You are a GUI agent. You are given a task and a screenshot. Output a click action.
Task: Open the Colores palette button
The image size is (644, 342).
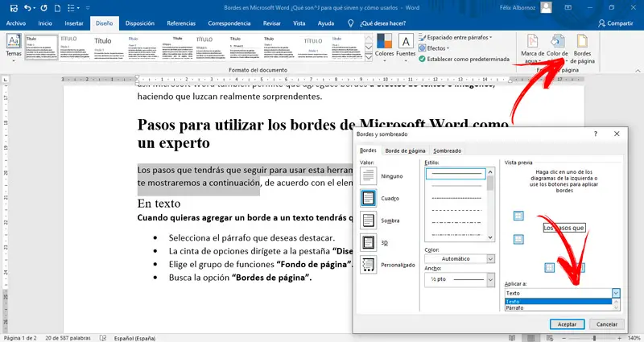tap(385, 47)
